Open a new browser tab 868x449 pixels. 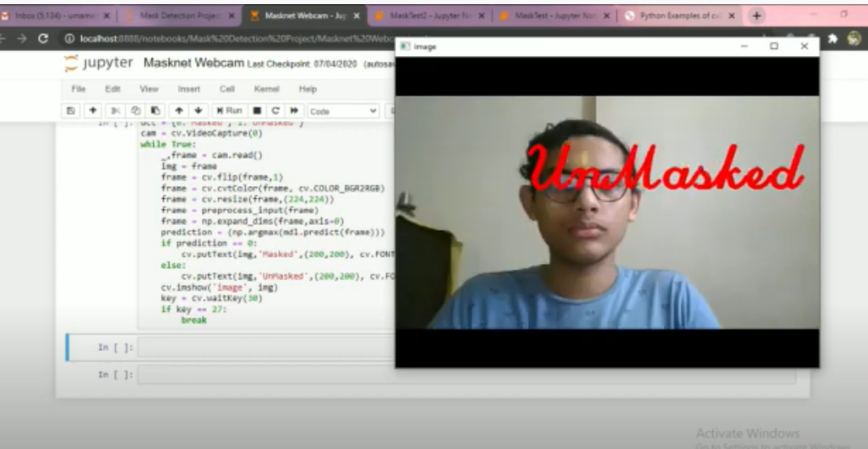pos(756,16)
